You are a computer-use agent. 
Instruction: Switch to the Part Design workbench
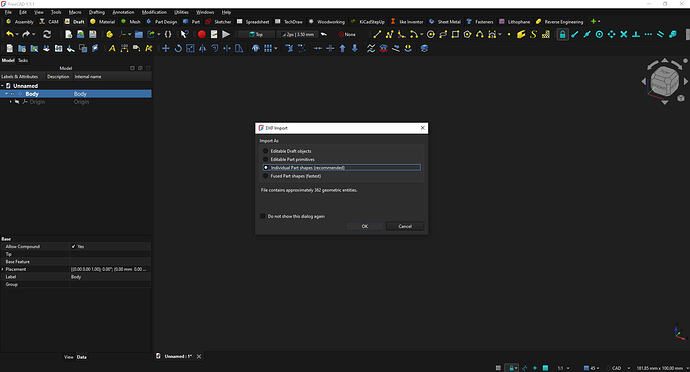[162, 22]
